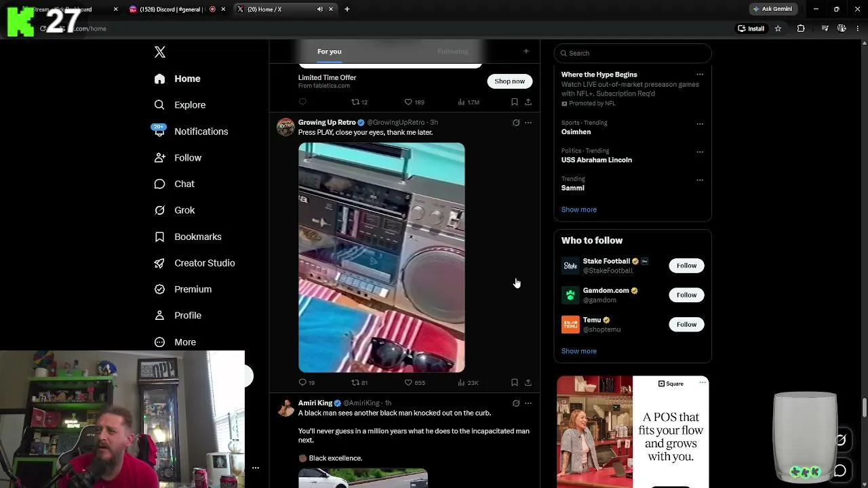868x488 pixels.
Task: Show more trending topics
Action: [x=578, y=210]
